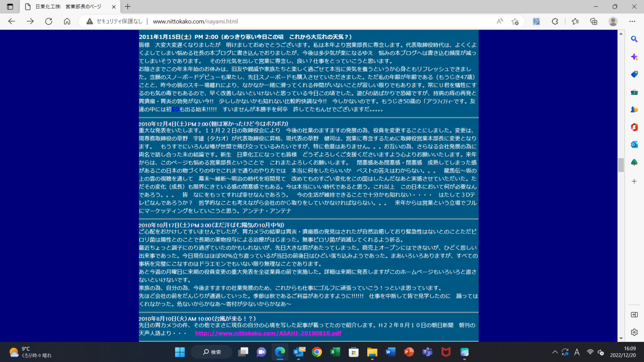Select the 日東化工 営業部長のページ tab
Image resolution: width=644 pixels, height=362 pixels.
coord(68,7)
